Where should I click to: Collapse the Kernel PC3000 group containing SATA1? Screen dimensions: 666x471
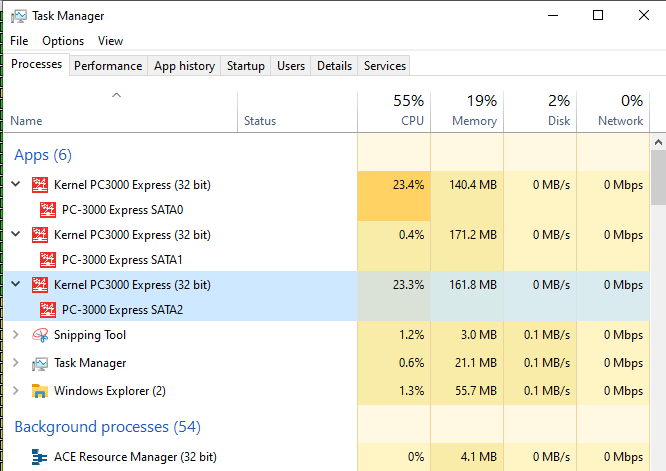coord(16,234)
